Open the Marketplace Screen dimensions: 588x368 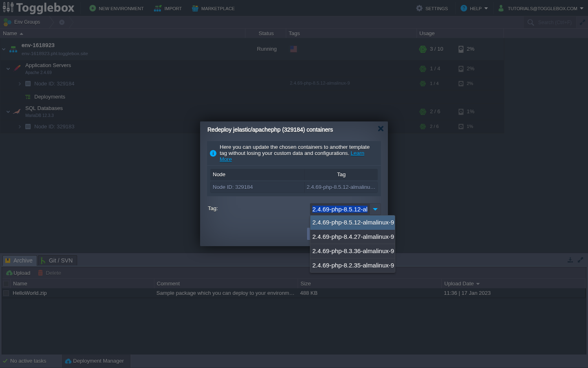(213, 8)
